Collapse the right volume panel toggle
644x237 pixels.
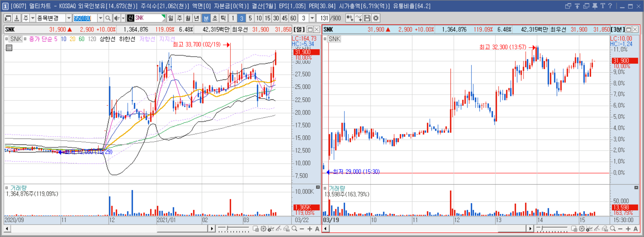pos(636,188)
